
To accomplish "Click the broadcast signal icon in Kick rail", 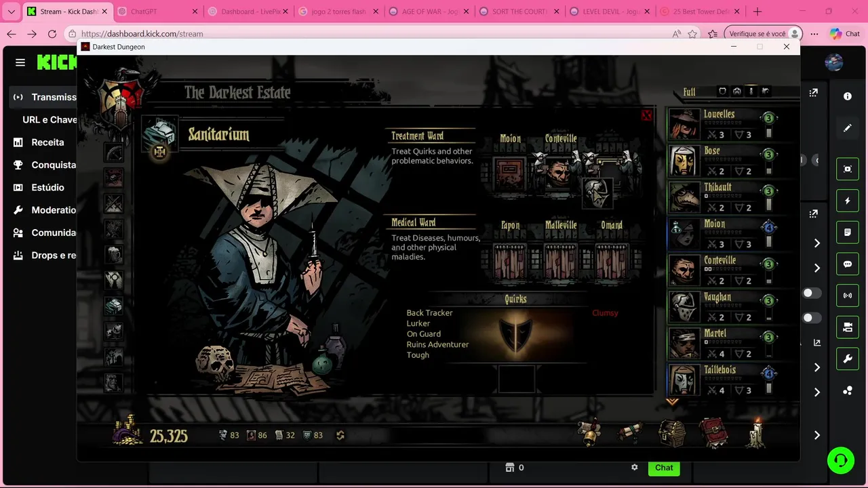I will click(x=848, y=296).
